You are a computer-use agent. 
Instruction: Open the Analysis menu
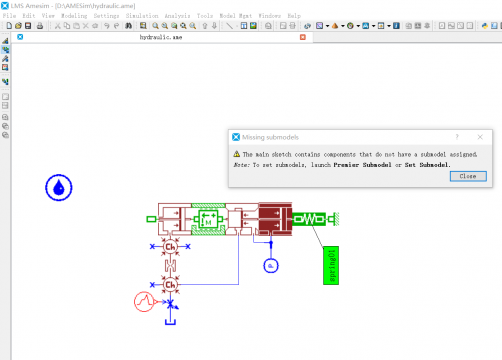click(177, 16)
